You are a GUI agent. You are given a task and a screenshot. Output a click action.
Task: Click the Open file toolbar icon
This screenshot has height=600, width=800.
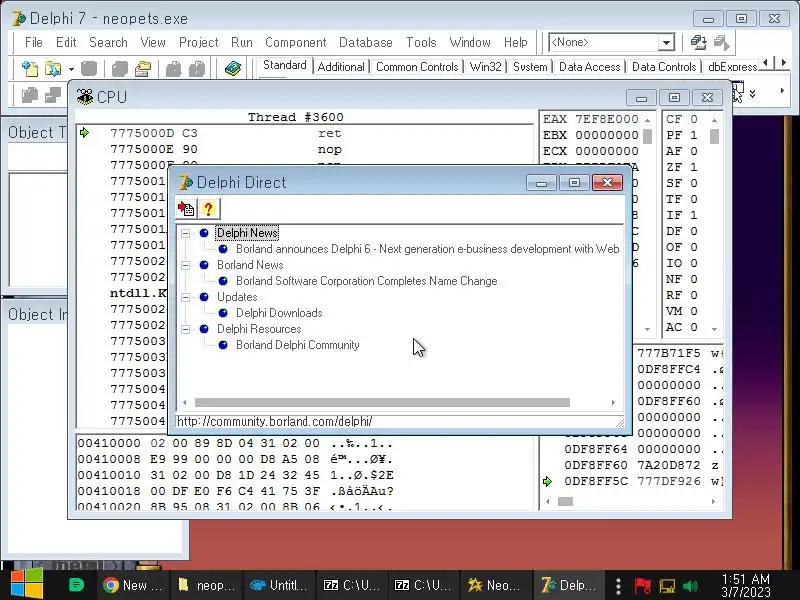[x=53, y=68]
